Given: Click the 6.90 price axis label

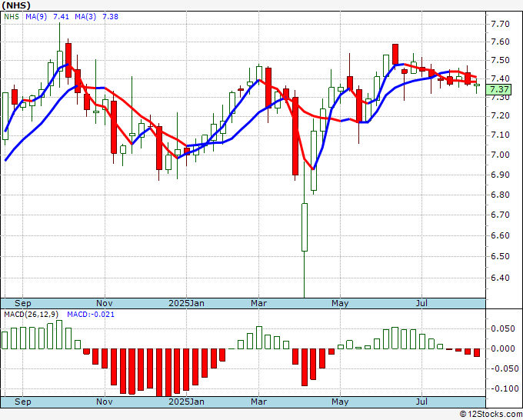Looking at the screenshot, I should tap(500, 175).
